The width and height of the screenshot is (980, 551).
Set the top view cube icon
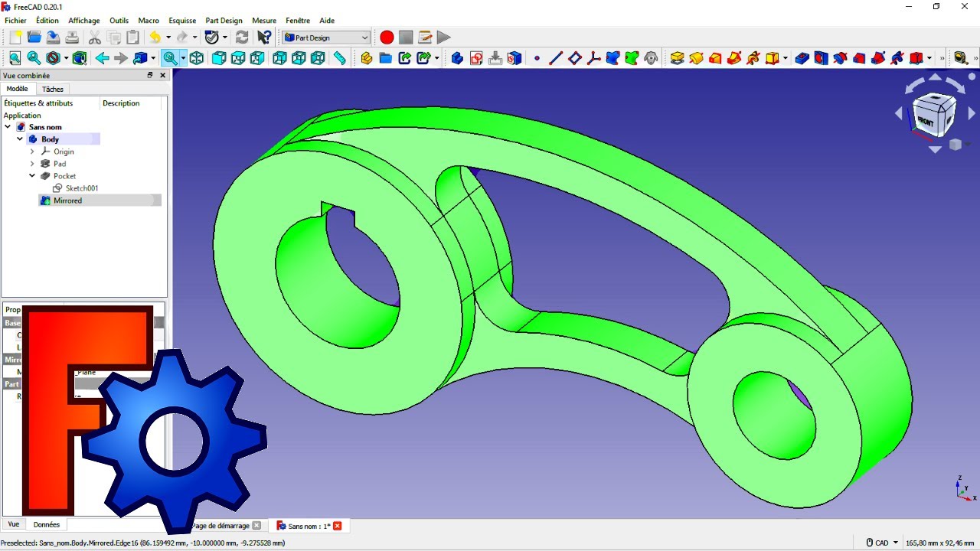click(x=238, y=58)
